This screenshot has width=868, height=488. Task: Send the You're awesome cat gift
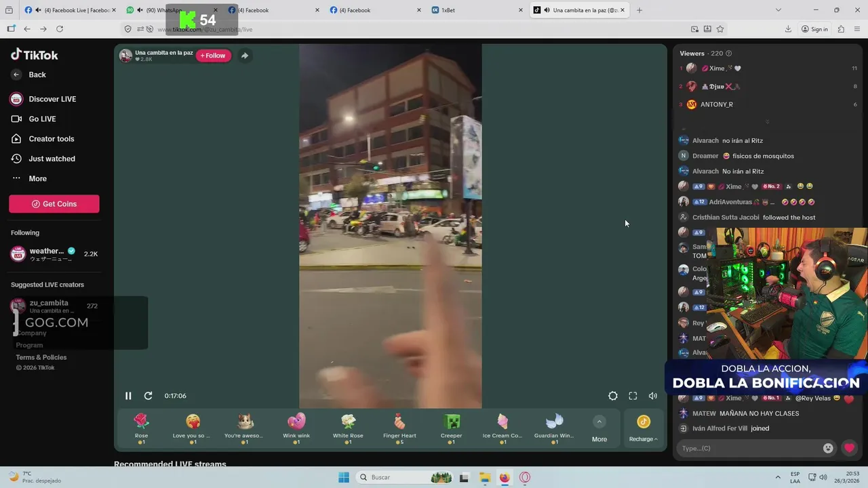(244, 428)
